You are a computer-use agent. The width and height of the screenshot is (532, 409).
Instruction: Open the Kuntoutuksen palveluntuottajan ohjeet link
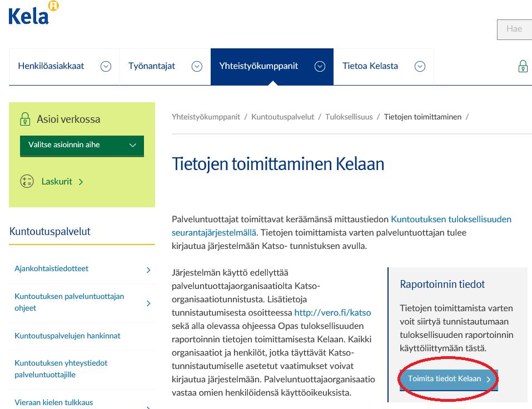pyautogui.click(x=69, y=302)
